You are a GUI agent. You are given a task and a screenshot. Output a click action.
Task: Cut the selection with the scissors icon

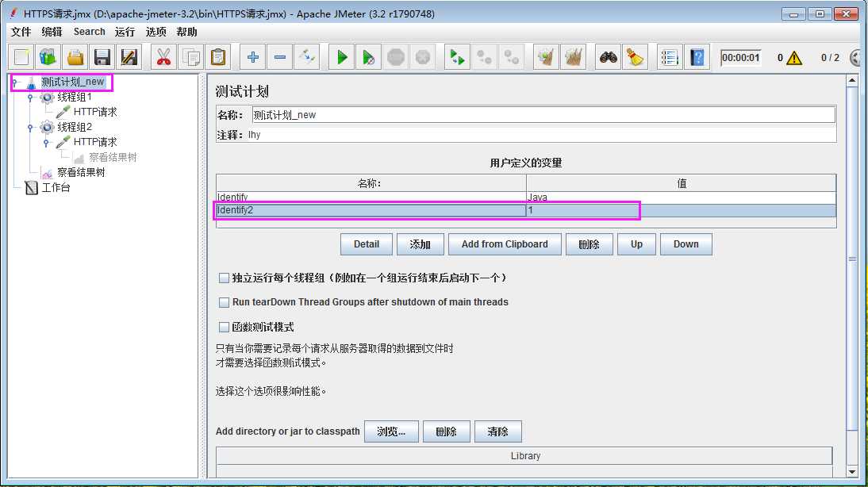(x=163, y=57)
